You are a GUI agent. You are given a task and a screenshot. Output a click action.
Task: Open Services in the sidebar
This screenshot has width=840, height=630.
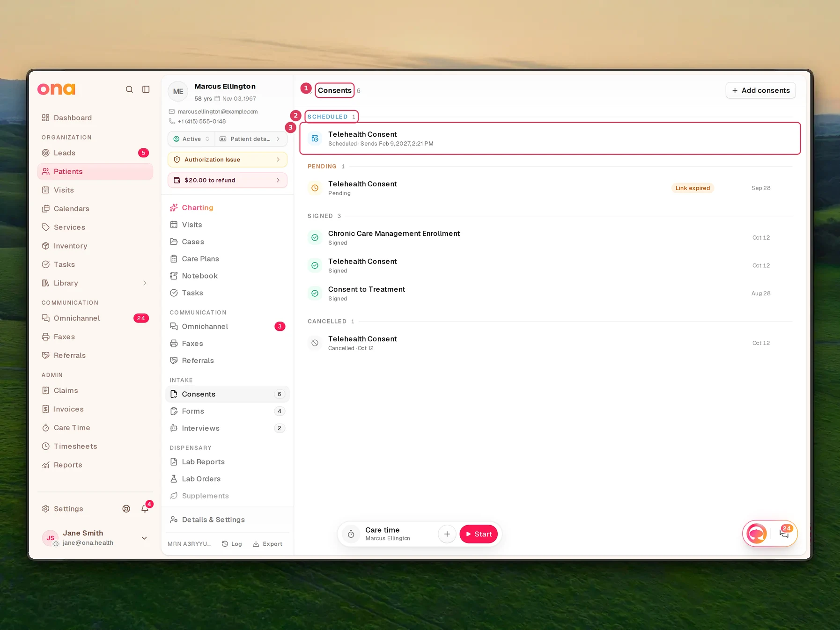(x=95, y=227)
